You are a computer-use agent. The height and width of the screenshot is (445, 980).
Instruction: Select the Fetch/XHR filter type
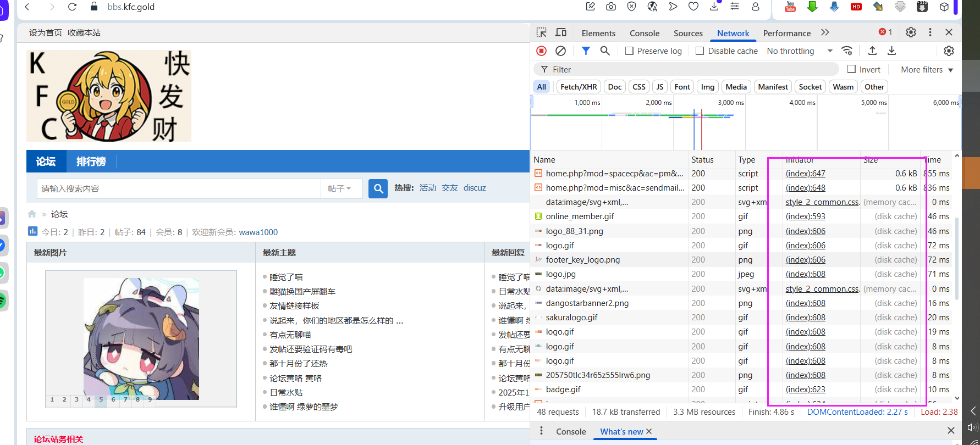579,87
